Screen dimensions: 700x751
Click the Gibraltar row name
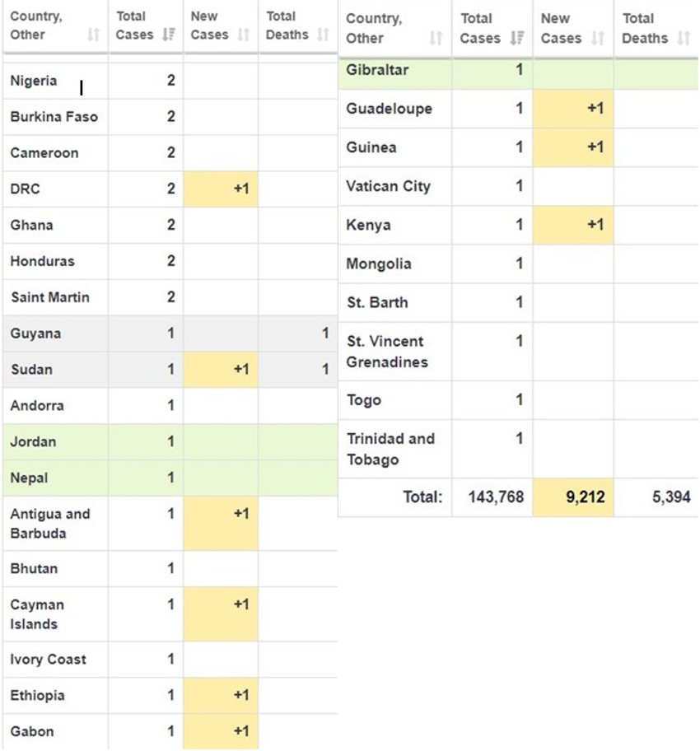tap(377, 70)
